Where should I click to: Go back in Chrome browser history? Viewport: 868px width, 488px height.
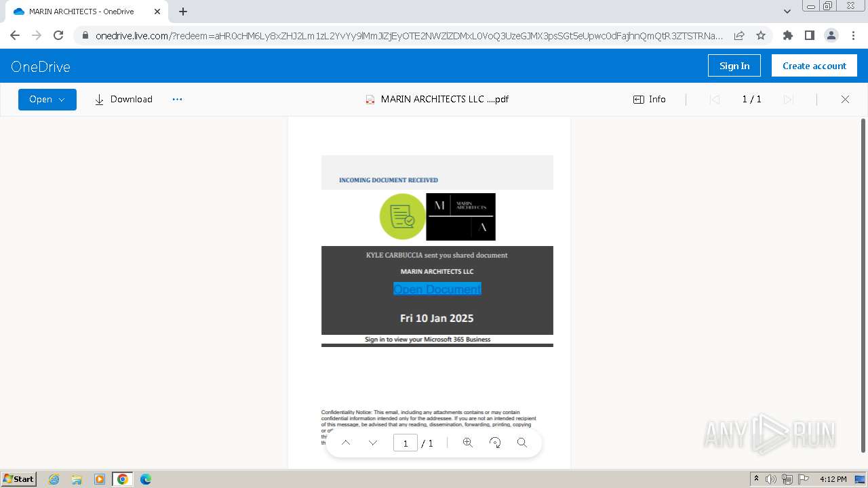(x=15, y=35)
